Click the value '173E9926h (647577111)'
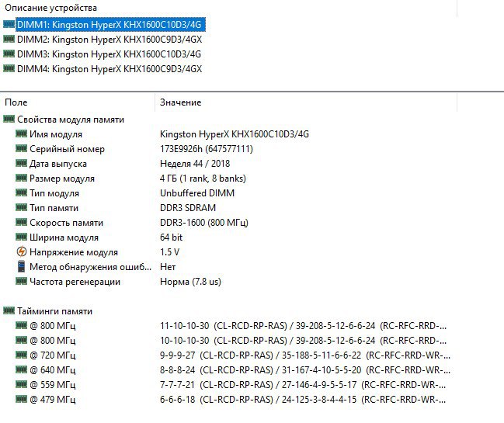 click(207, 149)
